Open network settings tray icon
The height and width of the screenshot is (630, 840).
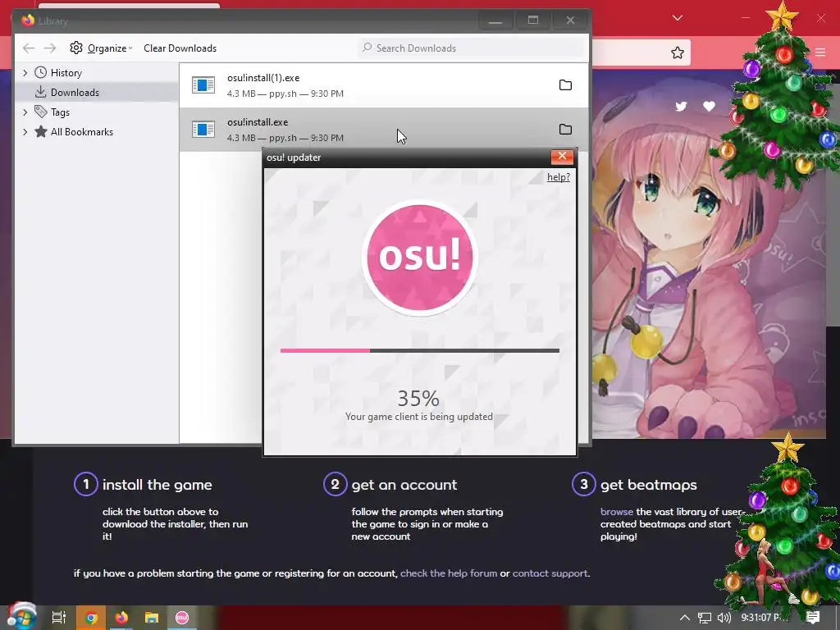[705, 618]
